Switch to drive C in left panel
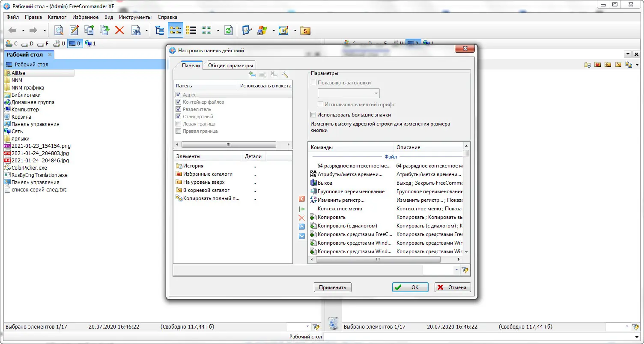The width and height of the screenshot is (644, 344). (12, 43)
